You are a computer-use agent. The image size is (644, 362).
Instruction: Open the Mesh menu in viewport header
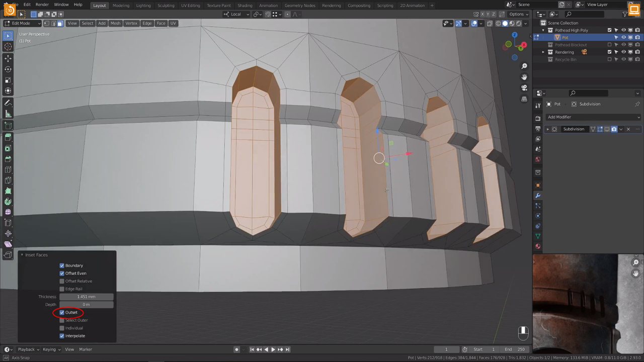[x=115, y=23]
